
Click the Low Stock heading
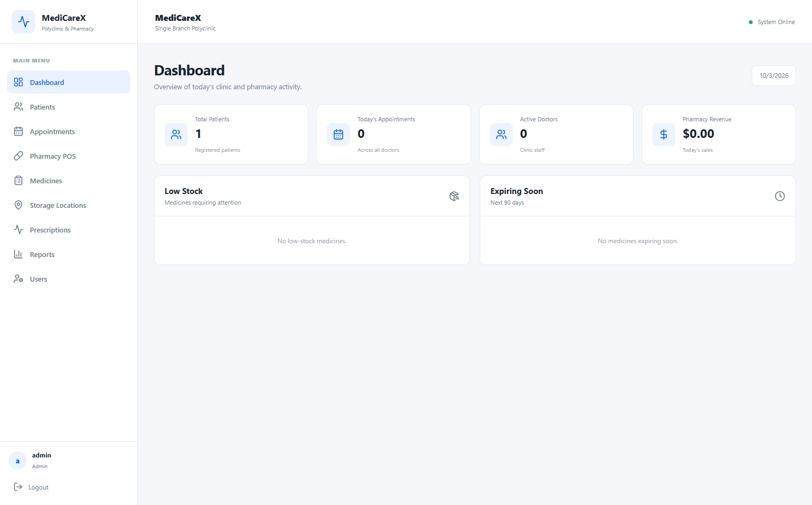[x=184, y=191]
